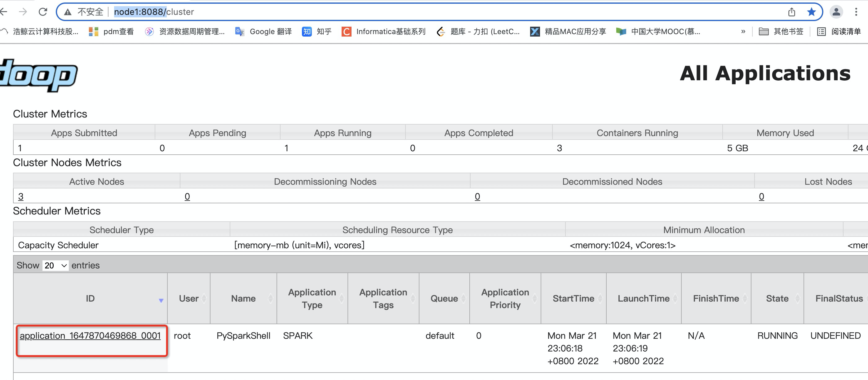
Task: Click the not-secure warning icon
Action: click(68, 12)
